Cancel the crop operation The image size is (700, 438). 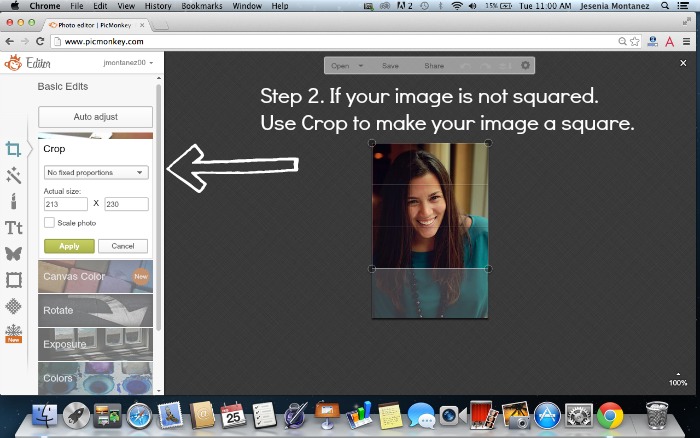[x=123, y=246]
